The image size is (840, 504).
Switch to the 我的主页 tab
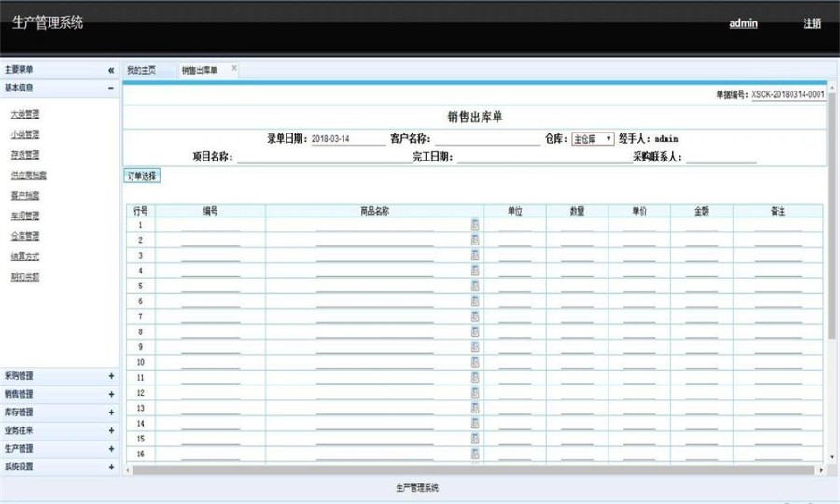click(x=142, y=70)
